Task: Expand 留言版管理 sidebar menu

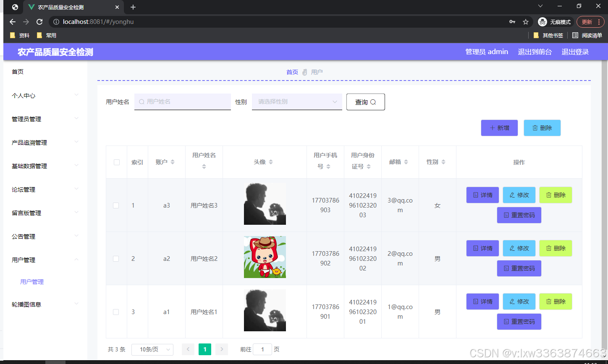Action: tap(45, 213)
